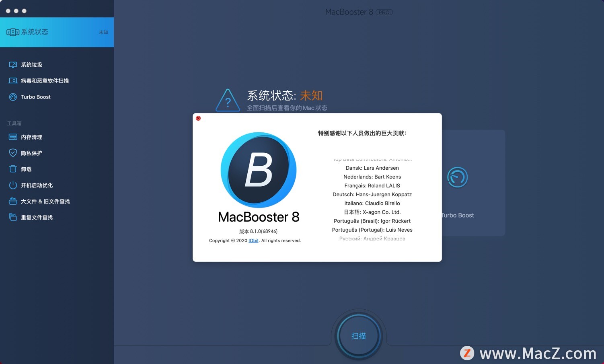The width and height of the screenshot is (604, 364).
Task: Click 未知 label beside 系统状态 in sidebar
Action: click(x=103, y=32)
